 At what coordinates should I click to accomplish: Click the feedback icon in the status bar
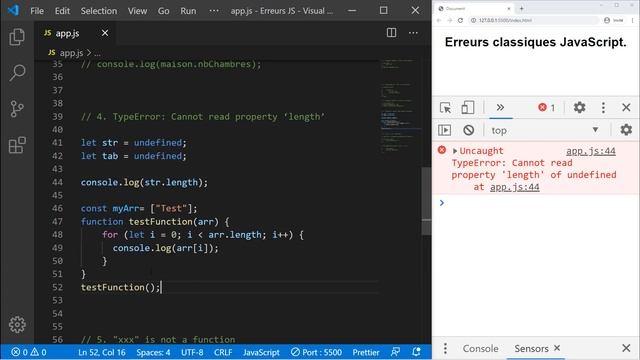point(395,352)
